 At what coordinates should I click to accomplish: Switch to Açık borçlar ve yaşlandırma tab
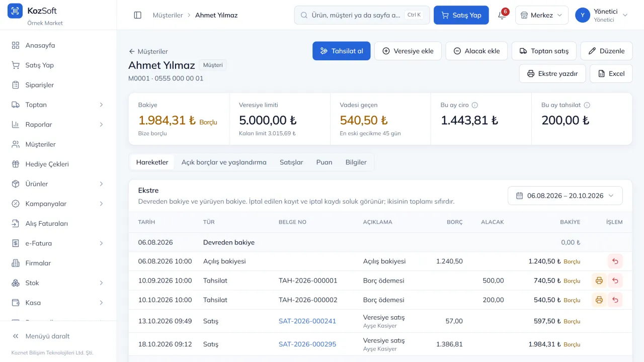click(x=224, y=162)
